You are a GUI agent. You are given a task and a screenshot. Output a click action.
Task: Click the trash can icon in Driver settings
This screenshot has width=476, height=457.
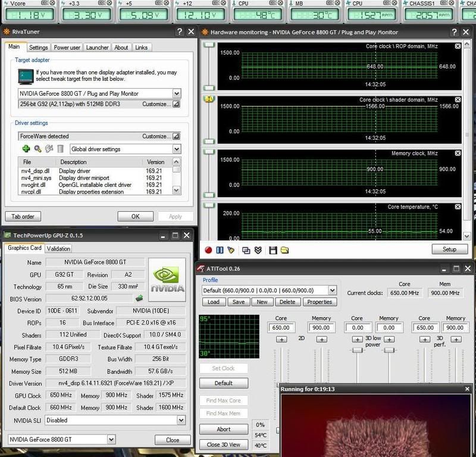60,149
